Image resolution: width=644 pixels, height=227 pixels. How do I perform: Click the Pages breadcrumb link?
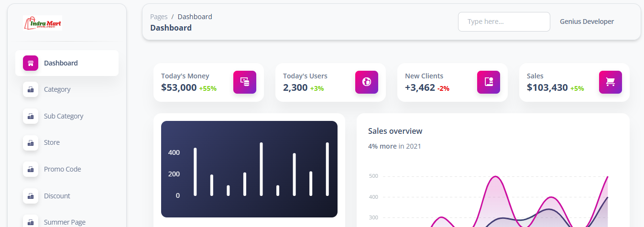159,17
